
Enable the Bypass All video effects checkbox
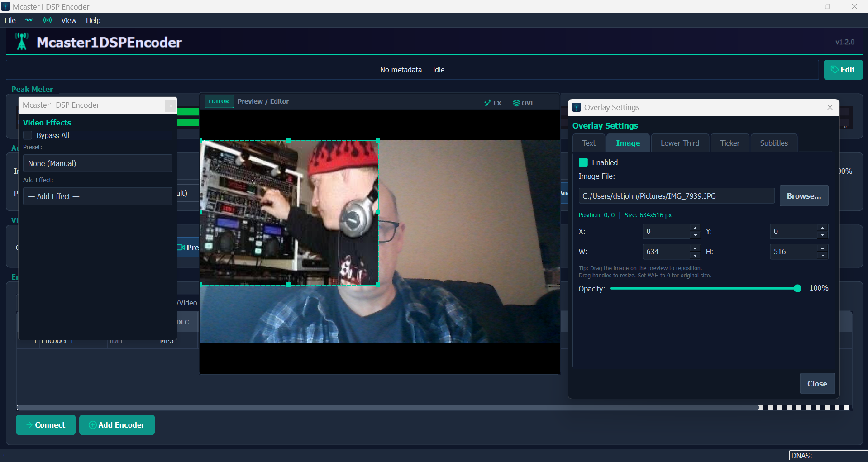coord(27,135)
